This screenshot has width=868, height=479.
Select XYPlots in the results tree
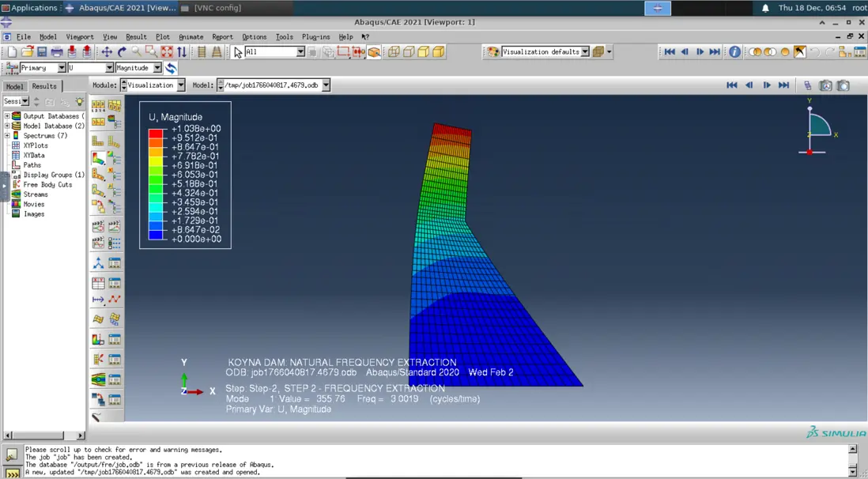(36, 145)
